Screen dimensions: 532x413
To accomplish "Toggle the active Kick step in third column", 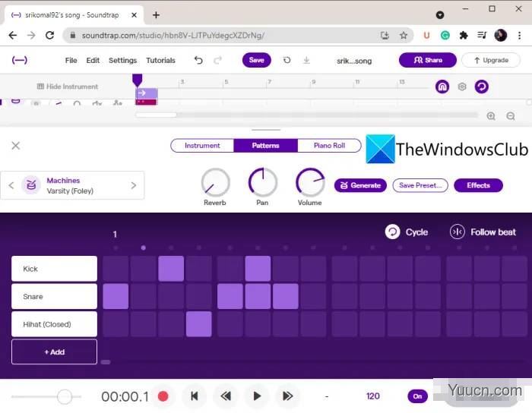I will [171, 269].
